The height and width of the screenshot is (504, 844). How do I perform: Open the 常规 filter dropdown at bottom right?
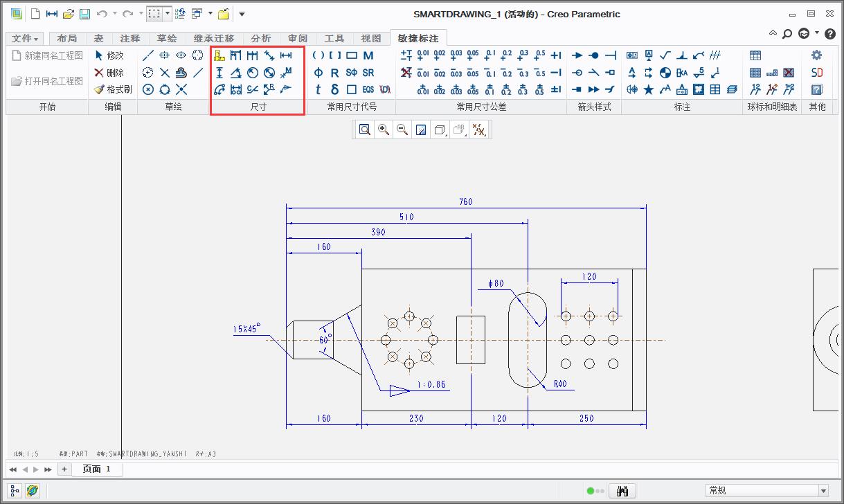[823, 490]
